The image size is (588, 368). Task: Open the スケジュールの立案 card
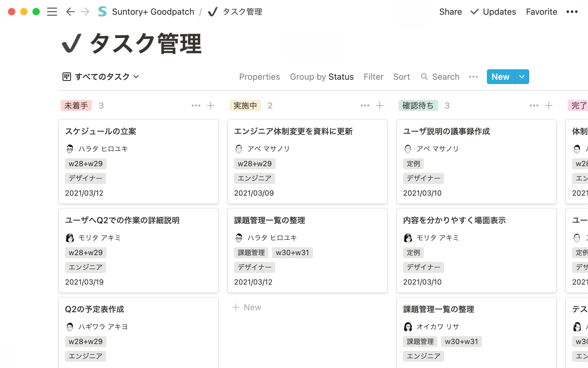(138, 162)
